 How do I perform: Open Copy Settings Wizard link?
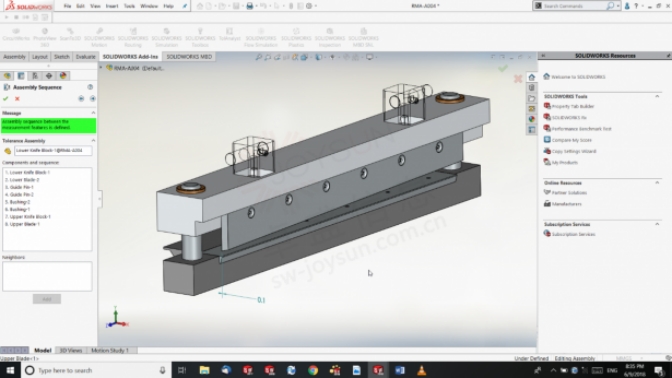(574, 151)
